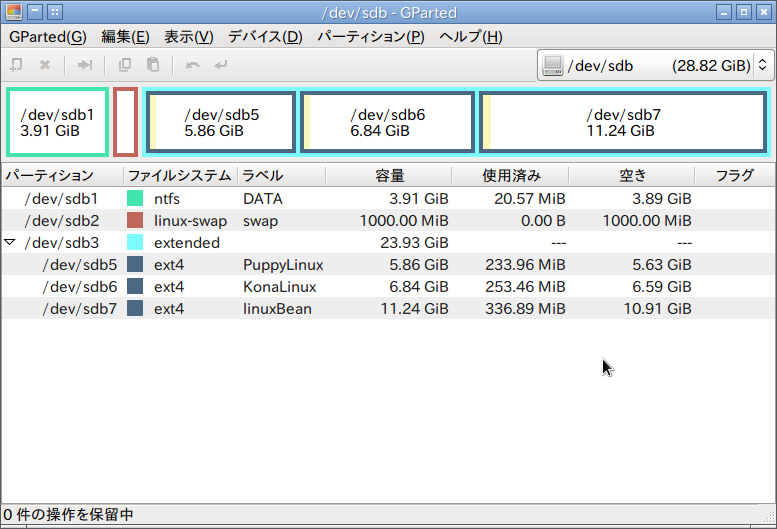Click the Delete partition X icon

coord(45,65)
